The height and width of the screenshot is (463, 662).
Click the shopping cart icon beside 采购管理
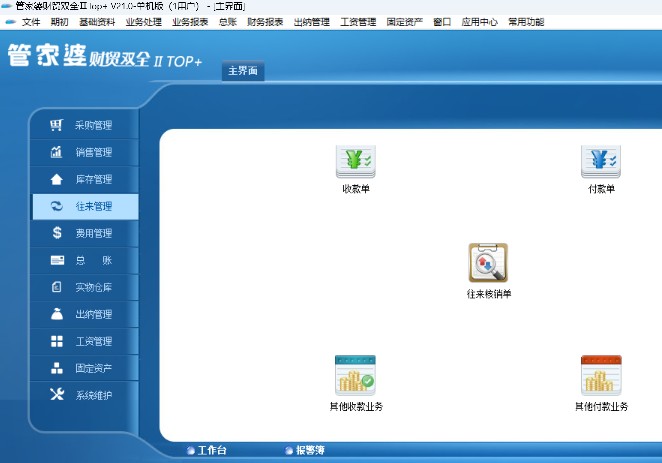click(x=56, y=125)
